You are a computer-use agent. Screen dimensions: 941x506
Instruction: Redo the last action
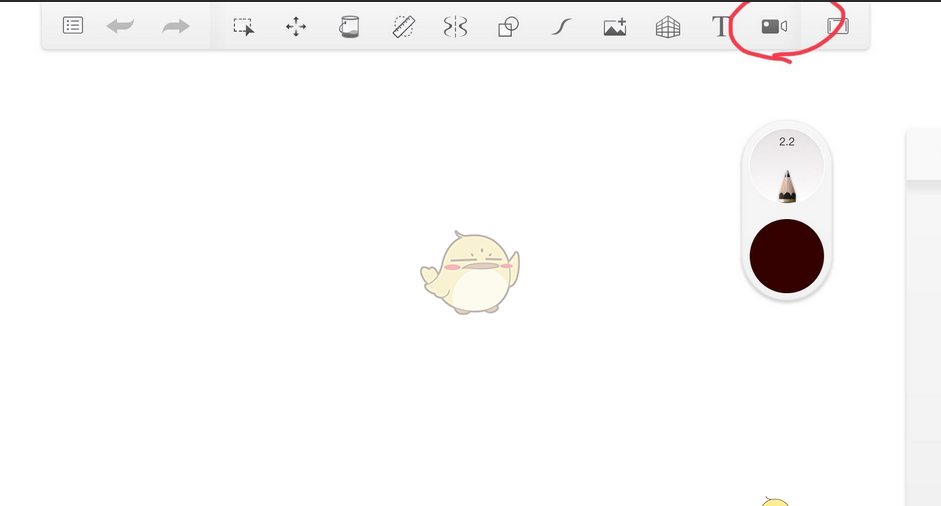176,26
